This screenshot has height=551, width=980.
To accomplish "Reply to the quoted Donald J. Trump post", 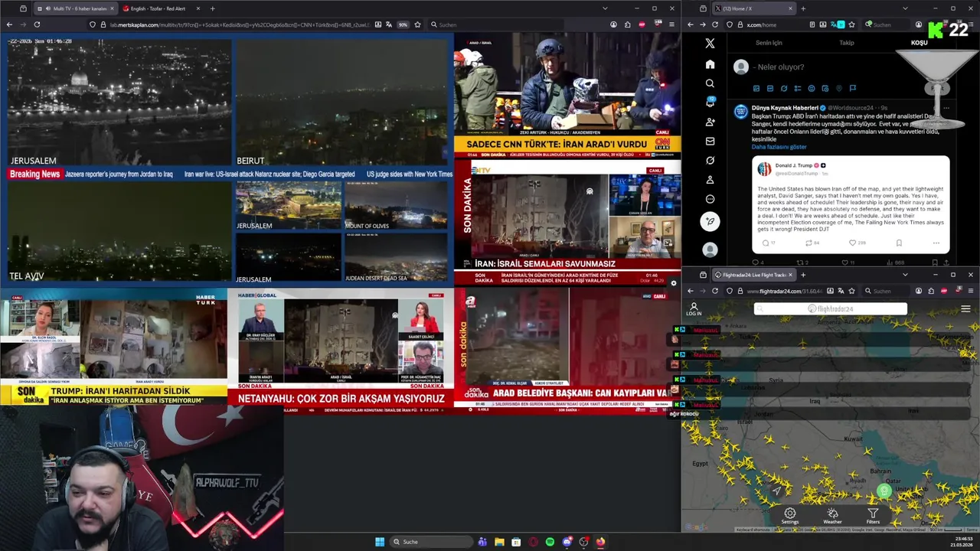I will (x=765, y=243).
